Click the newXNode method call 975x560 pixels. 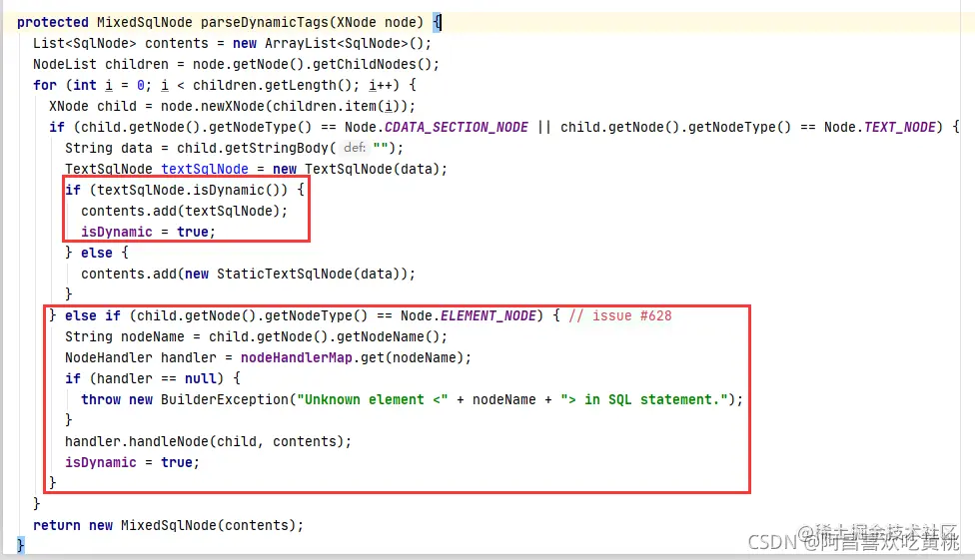pos(233,106)
